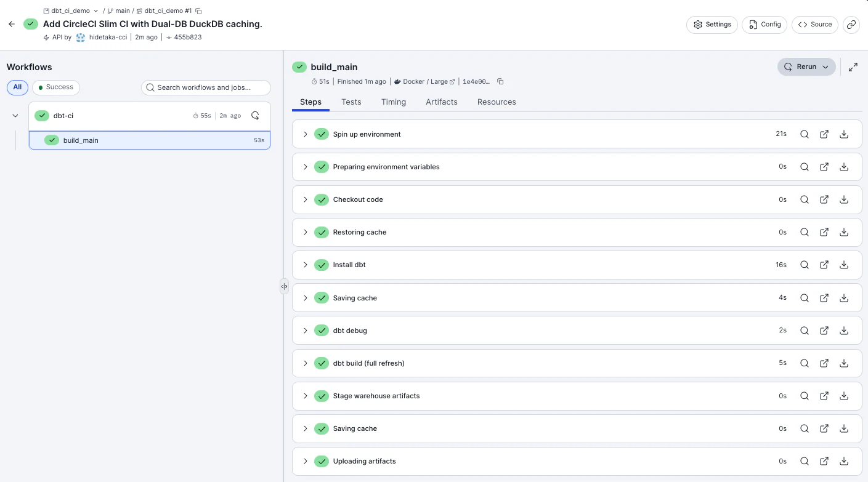
Task: Select the dbt-ci workflow row
Action: pos(150,116)
